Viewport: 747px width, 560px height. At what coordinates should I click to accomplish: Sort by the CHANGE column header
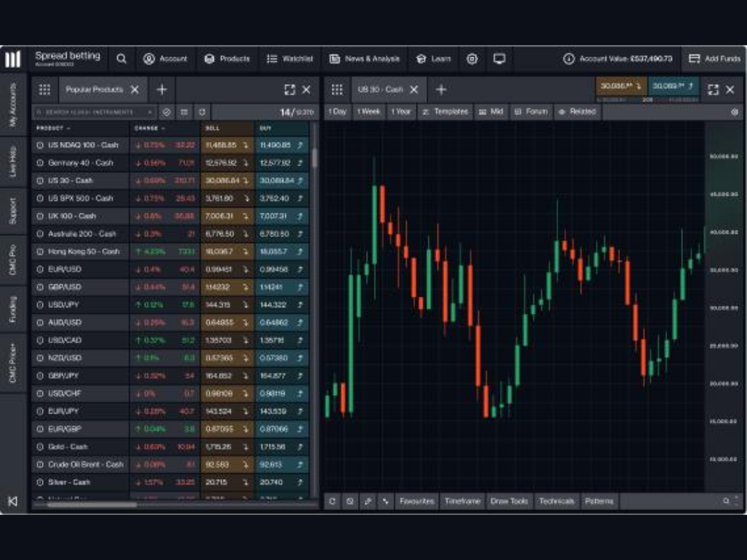(x=150, y=128)
